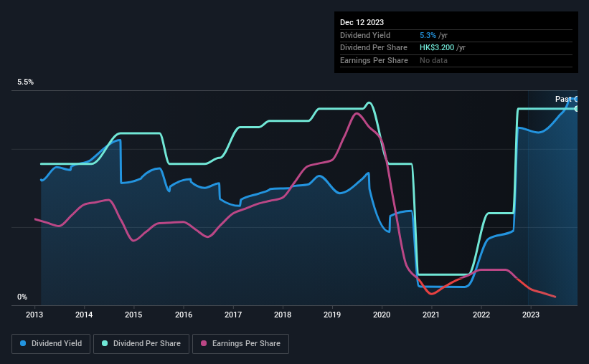Viewport: 589px width, 364px height.
Task: Select the 2020 label on the x-axis
Action: pyautogui.click(x=382, y=315)
